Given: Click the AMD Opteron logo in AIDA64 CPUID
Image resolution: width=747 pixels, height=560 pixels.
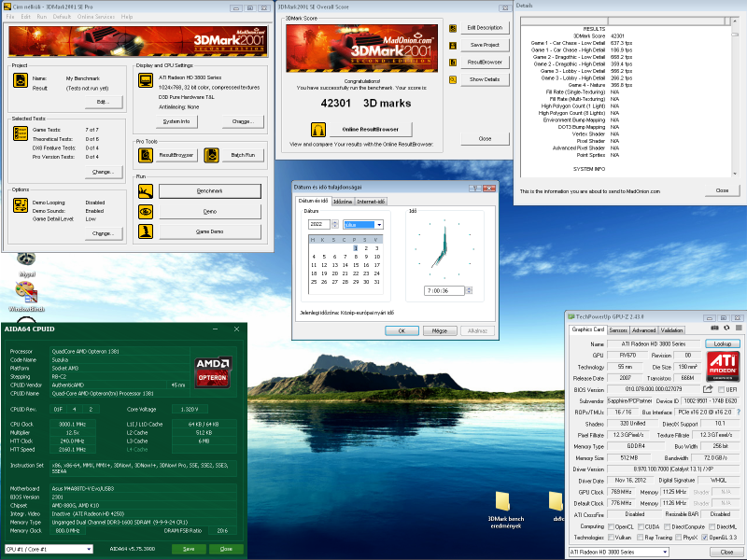Looking at the screenshot, I should (x=213, y=372).
